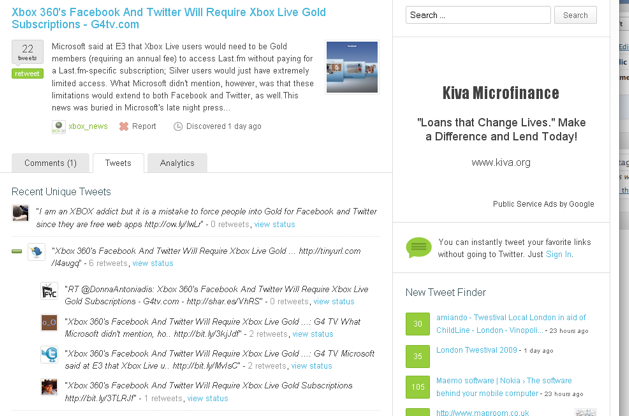The width and height of the screenshot is (629, 416).
Task: Open the London Twestival 2009 link
Action: point(477,350)
